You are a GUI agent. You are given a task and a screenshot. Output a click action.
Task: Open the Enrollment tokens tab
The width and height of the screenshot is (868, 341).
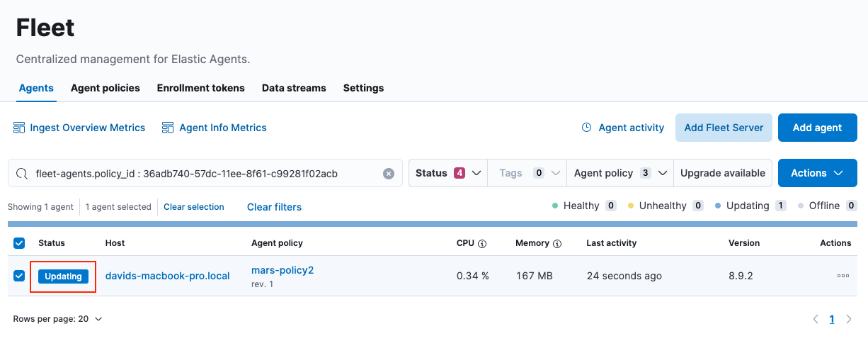point(200,88)
